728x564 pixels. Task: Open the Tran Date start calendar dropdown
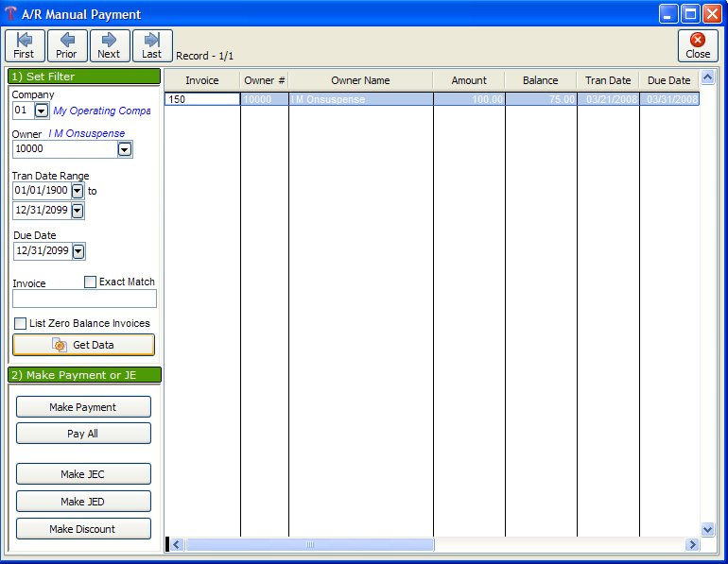(x=78, y=191)
